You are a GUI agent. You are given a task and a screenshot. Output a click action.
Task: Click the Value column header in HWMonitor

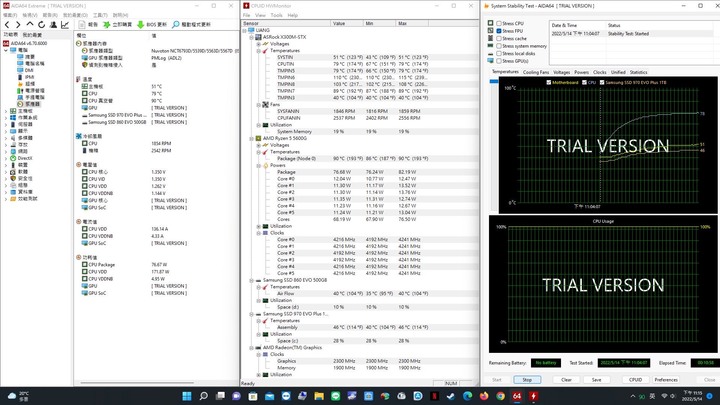(x=347, y=23)
